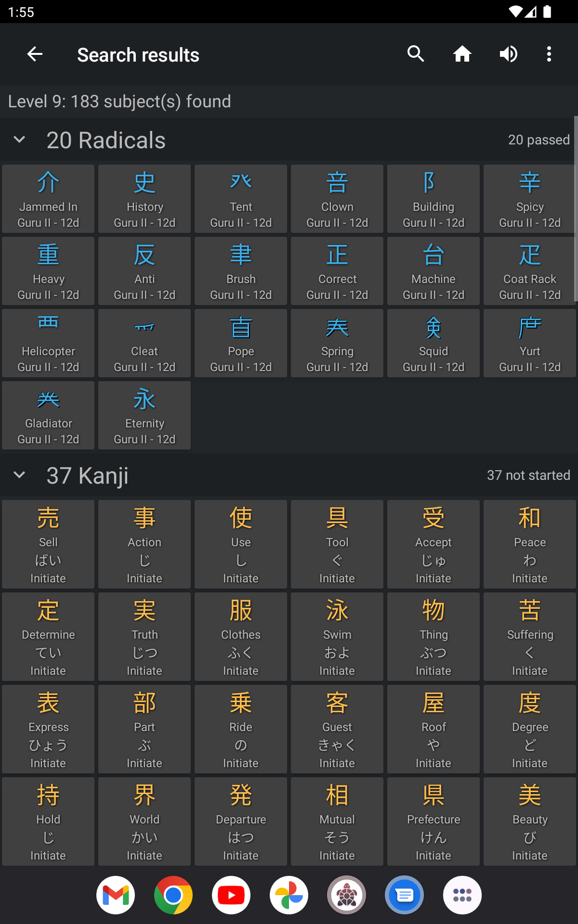Open the Beauty kanji card

(x=530, y=821)
